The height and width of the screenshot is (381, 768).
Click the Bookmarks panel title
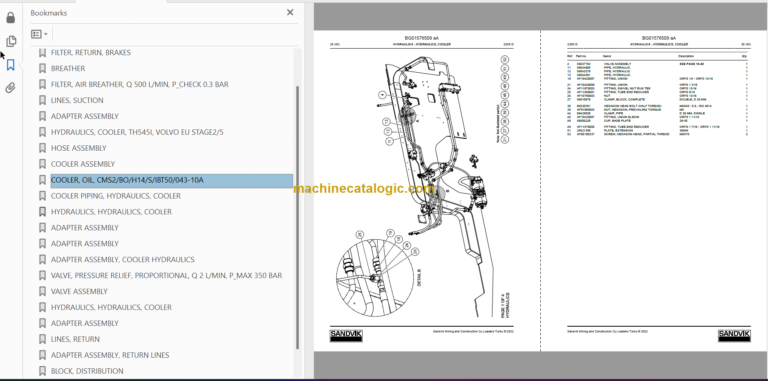tap(48, 13)
